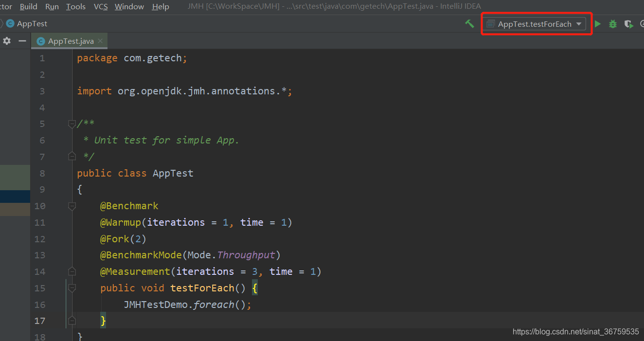Click the AppTest breadcrumb in navigation bar
This screenshot has height=341, width=644.
pos(27,23)
